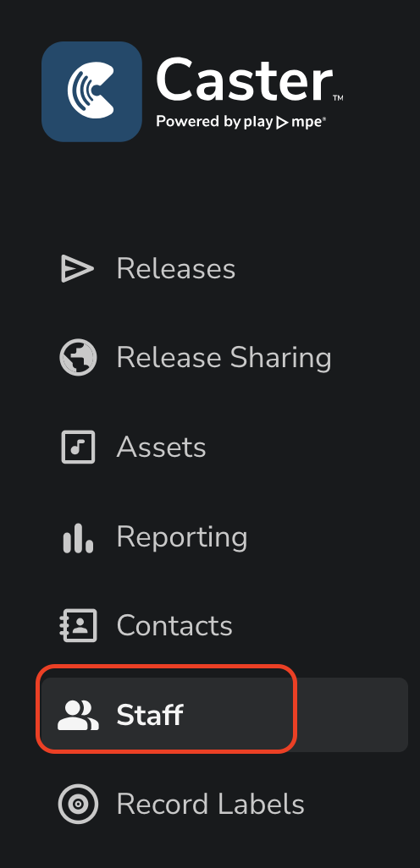Select the Staff label text
Viewport: 420px width, 868px height.
150,715
